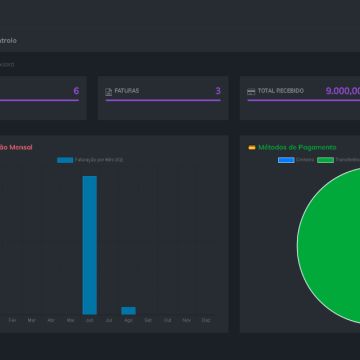This screenshot has height=360, width=360.
Task: Click the Ago label on the chart axis
Action: (x=128, y=320)
